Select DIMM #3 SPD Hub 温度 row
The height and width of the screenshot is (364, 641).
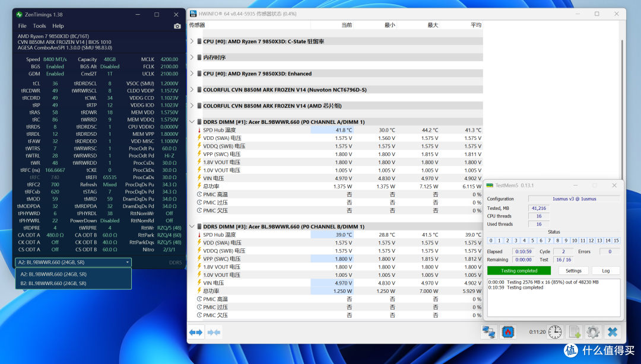[335, 235]
